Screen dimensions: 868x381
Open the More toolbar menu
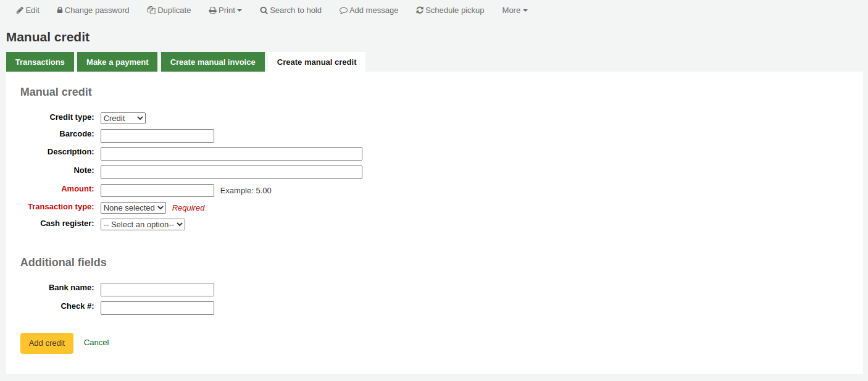514,10
